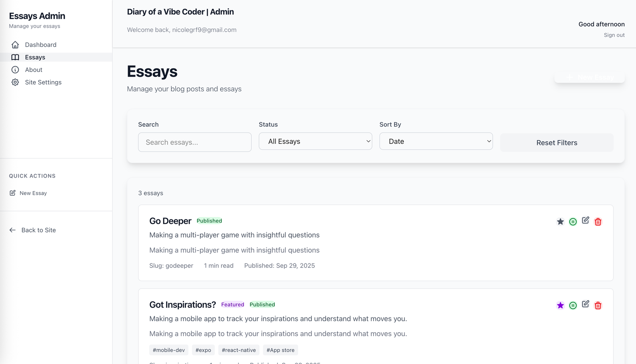Click the Search essays input field
The width and height of the screenshot is (636, 364).
coord(195,142)
